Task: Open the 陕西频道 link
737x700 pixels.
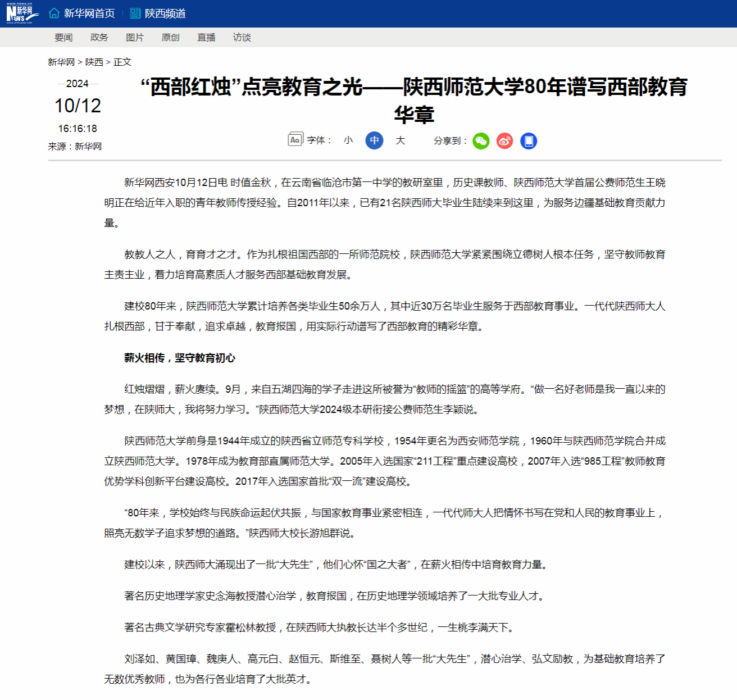Action: [x=165, y=13]
